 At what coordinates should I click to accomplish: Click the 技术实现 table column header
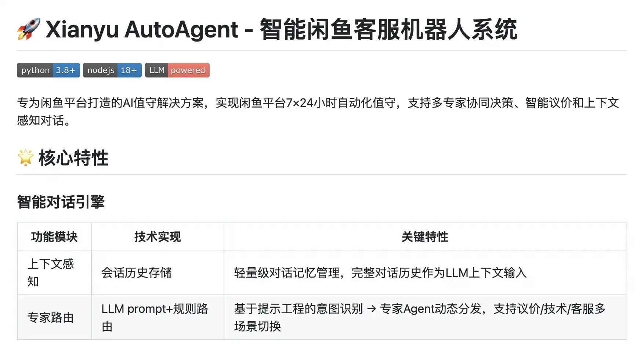pyautogui.click(x=158, y=237)
